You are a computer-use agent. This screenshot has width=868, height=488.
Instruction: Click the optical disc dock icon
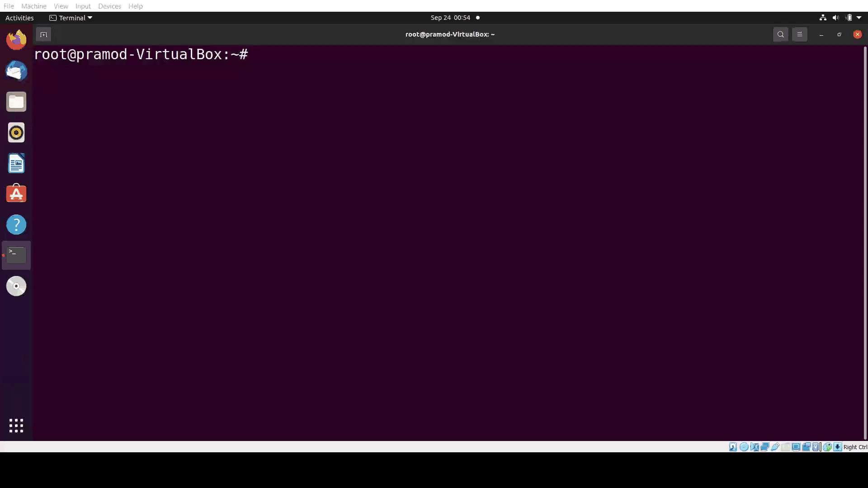tap(16, 286)
